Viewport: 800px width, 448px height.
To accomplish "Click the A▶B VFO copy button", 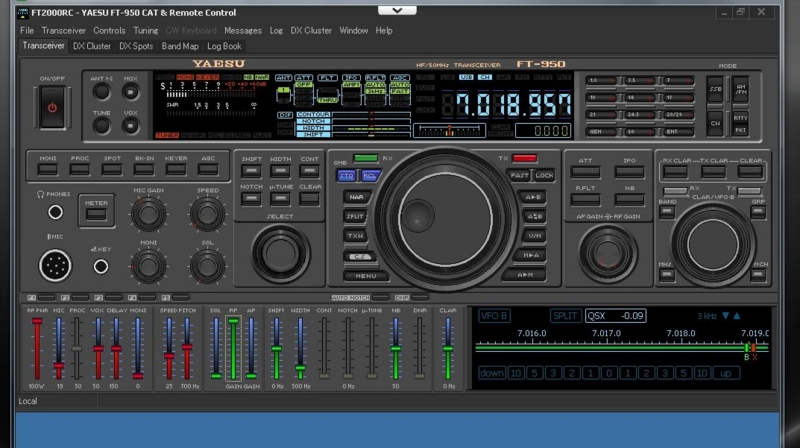I will coord(533,197).
